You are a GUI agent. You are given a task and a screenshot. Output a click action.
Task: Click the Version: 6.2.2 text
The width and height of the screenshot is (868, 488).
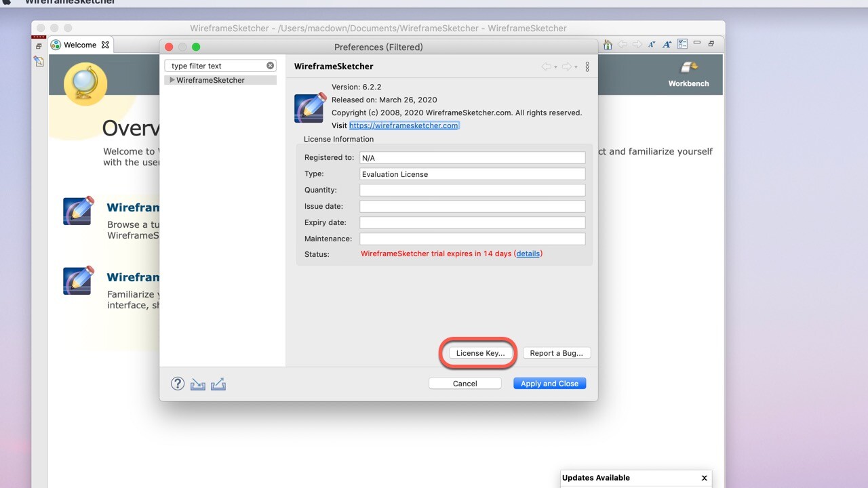click(356, 87)
